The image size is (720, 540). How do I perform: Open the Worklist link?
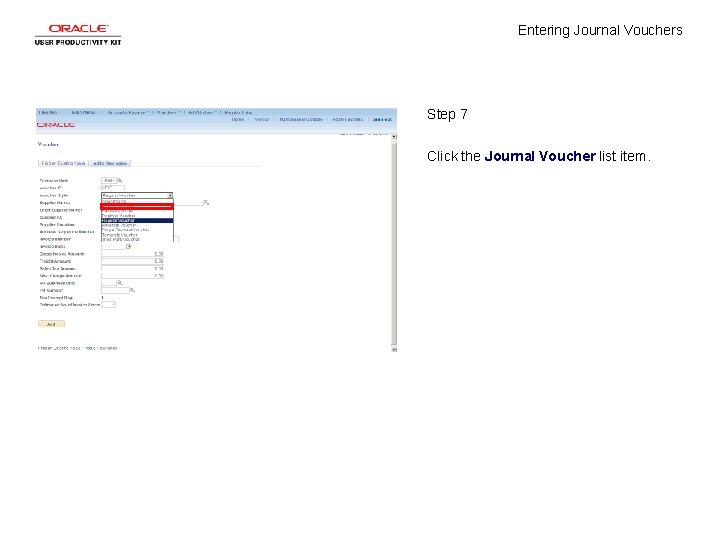(261, 119)
